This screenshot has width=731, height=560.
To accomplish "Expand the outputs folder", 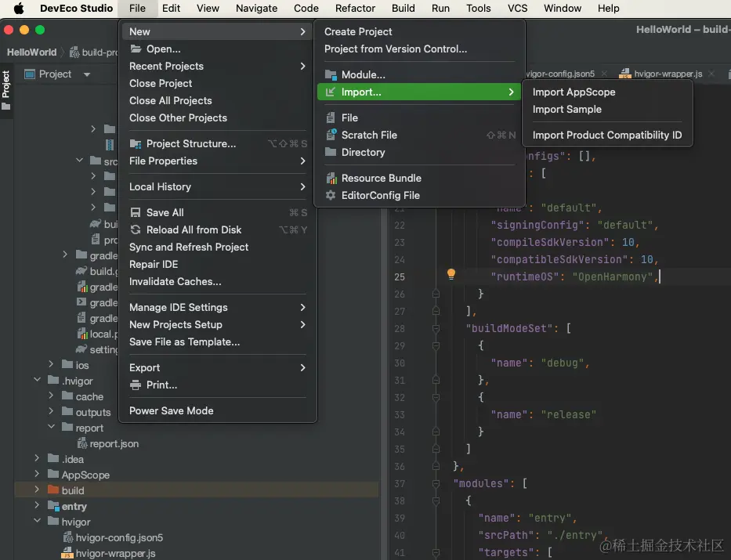I will pos(51,411).
